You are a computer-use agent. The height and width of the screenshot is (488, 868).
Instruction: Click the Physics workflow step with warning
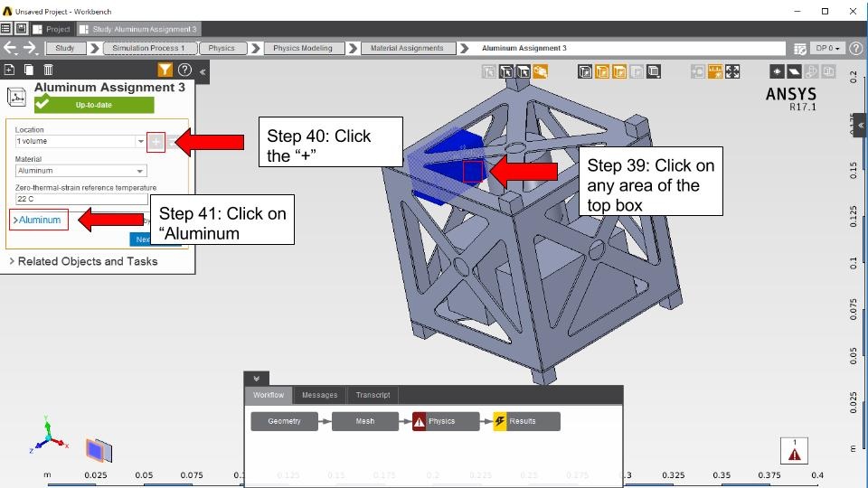tap(446, 421)
